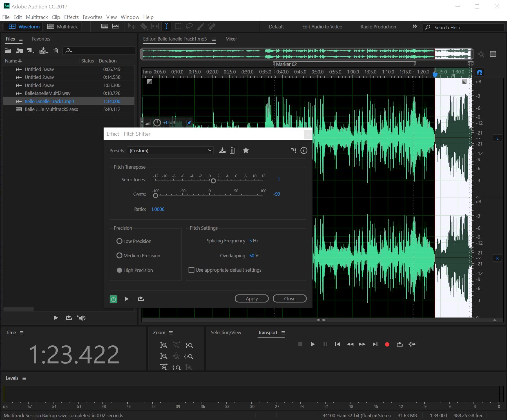507x420 pixels.
Task: Open the file search filter dropdown
Action: click(69, 51)
